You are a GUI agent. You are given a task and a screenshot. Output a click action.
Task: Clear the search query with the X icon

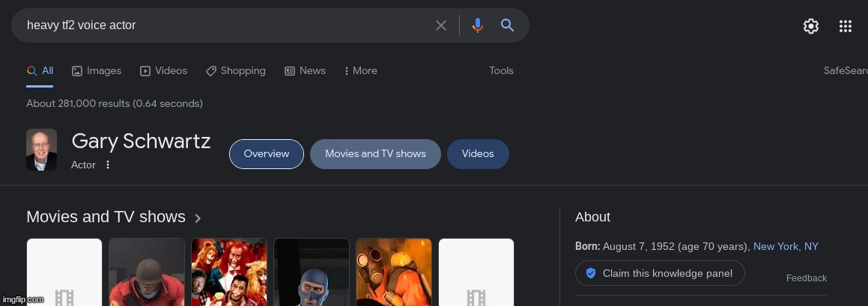tap(440, 25)
